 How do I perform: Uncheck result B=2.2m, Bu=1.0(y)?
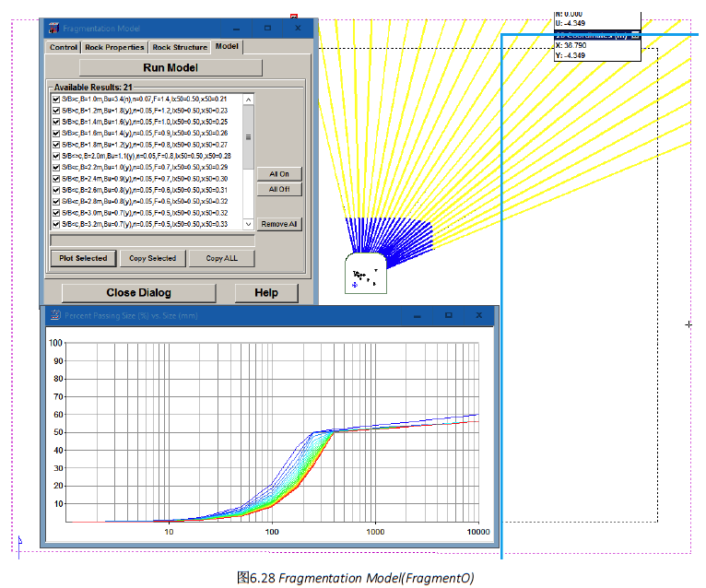[56, 167]
